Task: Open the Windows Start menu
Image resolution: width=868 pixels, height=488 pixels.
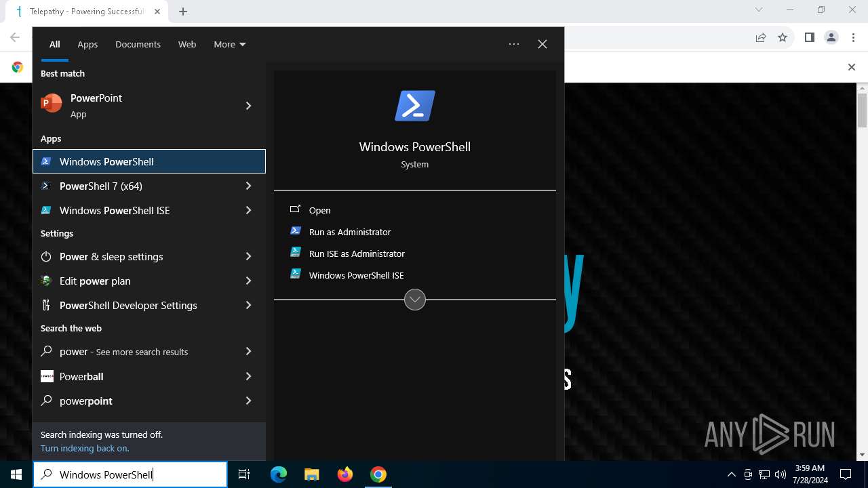Action: point(16,474)
